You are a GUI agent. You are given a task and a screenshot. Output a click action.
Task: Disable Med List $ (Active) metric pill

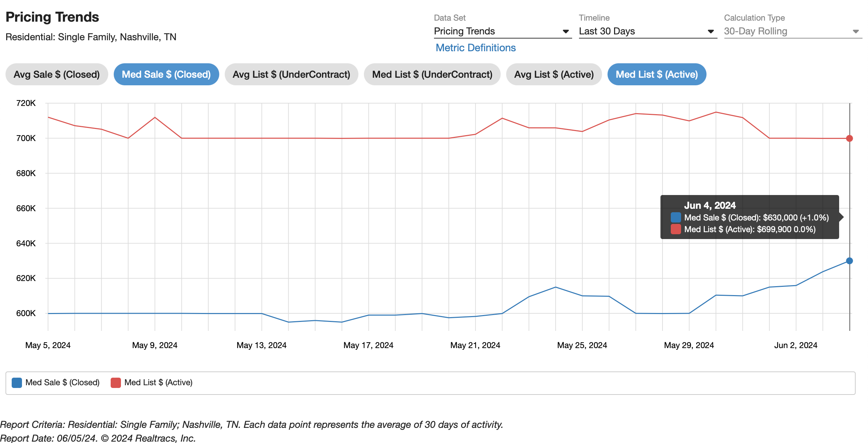click(x=657, y=74)
